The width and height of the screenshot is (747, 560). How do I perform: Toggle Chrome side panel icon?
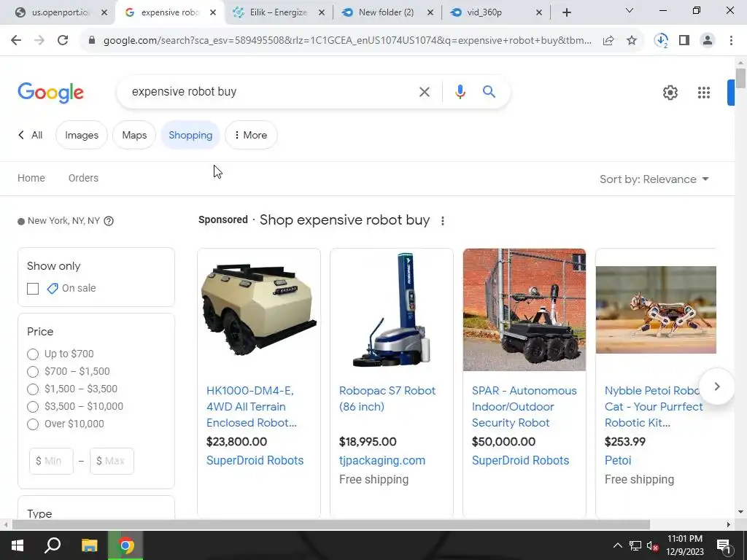[x=684, y=41]
